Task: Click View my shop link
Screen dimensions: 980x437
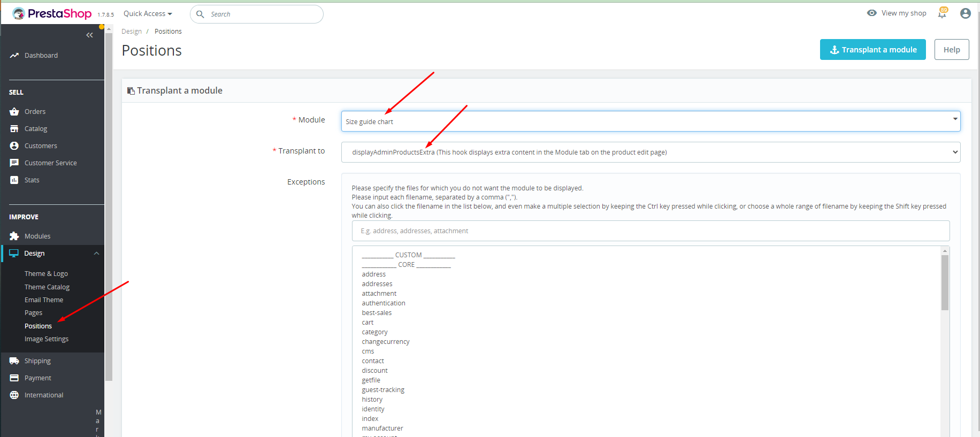Action: pos(904,13)
